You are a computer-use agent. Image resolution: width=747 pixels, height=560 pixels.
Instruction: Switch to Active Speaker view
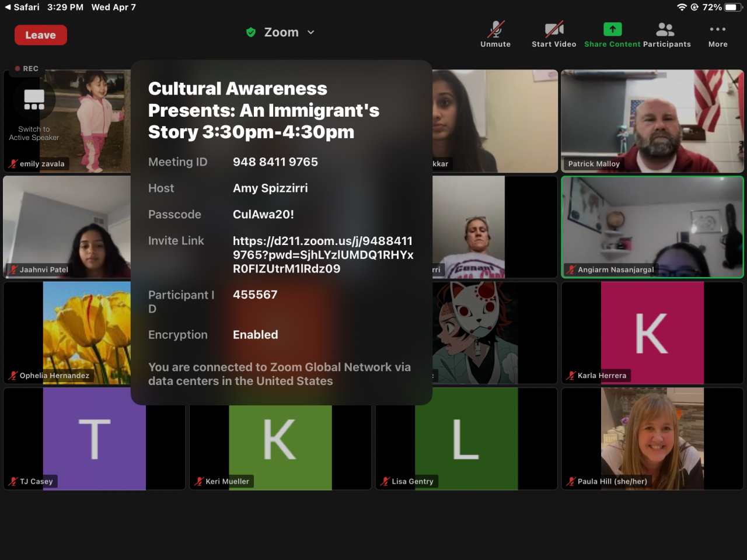click(x=34, y=116)
